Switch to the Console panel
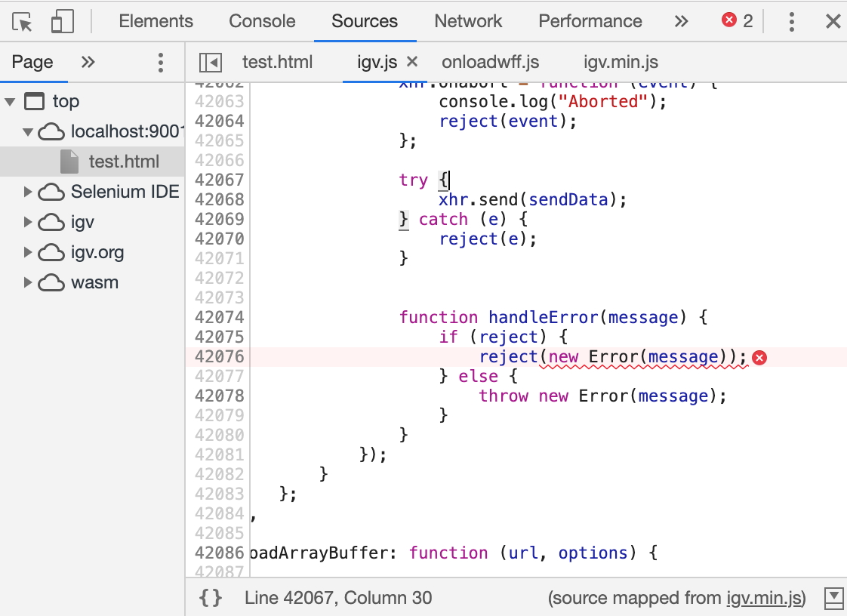The width and height of the screenshot is (847, 616). tap(262, 21)
